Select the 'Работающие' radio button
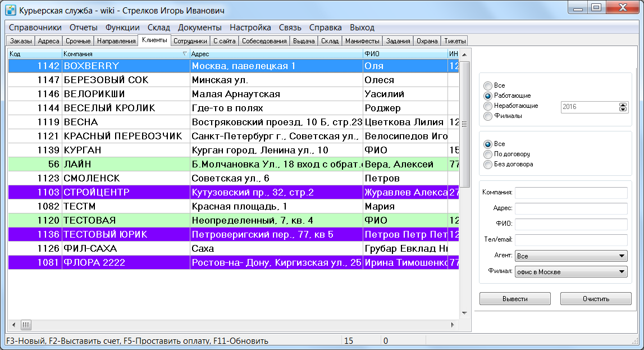The image size is (644, 350). [487, 96]
